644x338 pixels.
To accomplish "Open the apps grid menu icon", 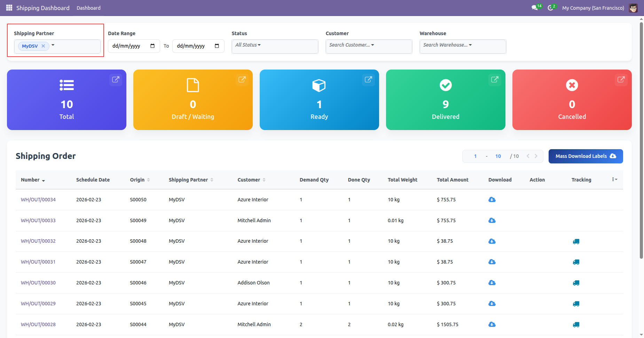I will pos(9,8).
